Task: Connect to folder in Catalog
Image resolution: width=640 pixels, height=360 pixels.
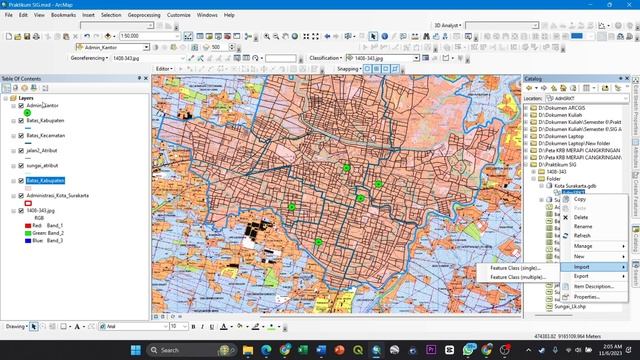Action: click(x=605, y=88)
